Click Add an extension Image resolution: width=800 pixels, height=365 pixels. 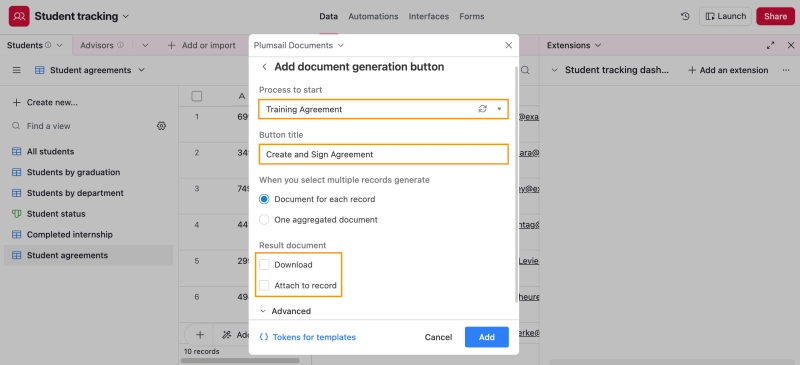(x=728, y=70)
